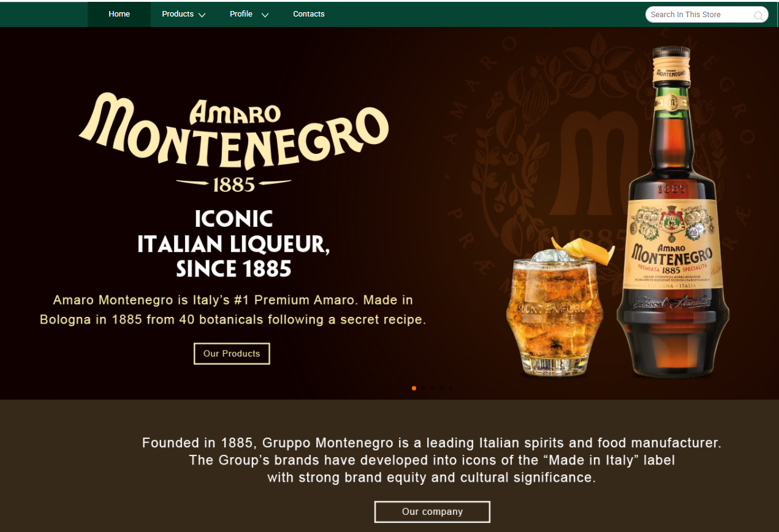This screenshot has height=532, width=779.
Task: Focus the Search In This Store field
Action: (707, 15)
